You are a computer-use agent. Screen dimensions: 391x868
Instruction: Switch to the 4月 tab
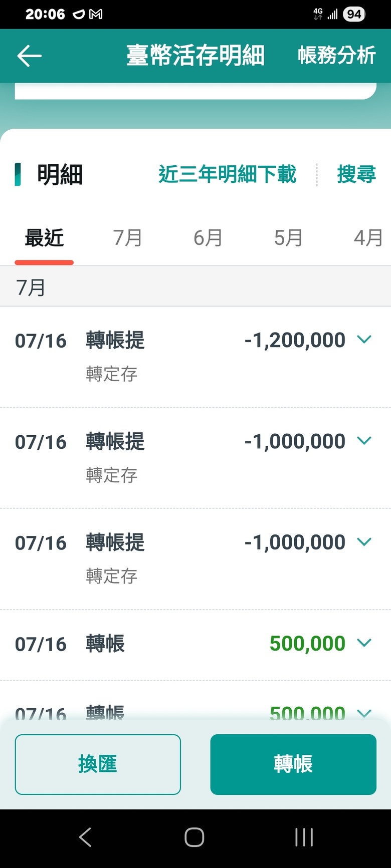click(368, 237)
